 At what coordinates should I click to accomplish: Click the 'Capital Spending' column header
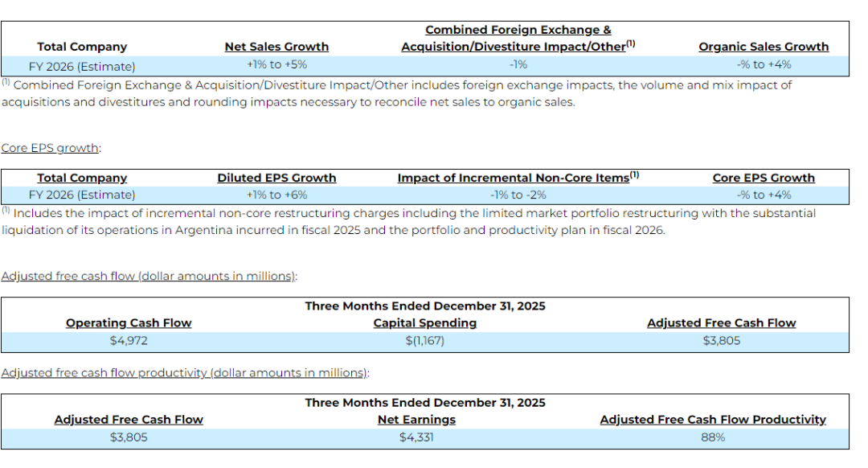pos(424,323)
